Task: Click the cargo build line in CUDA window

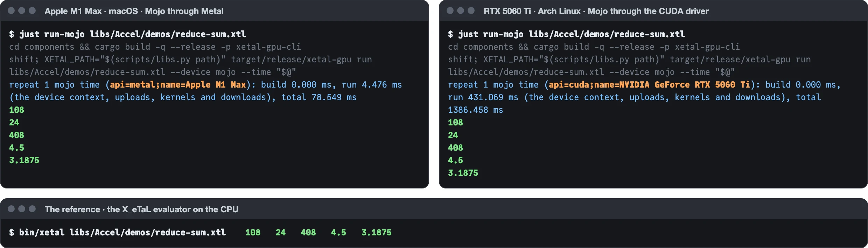Action: 594,47
